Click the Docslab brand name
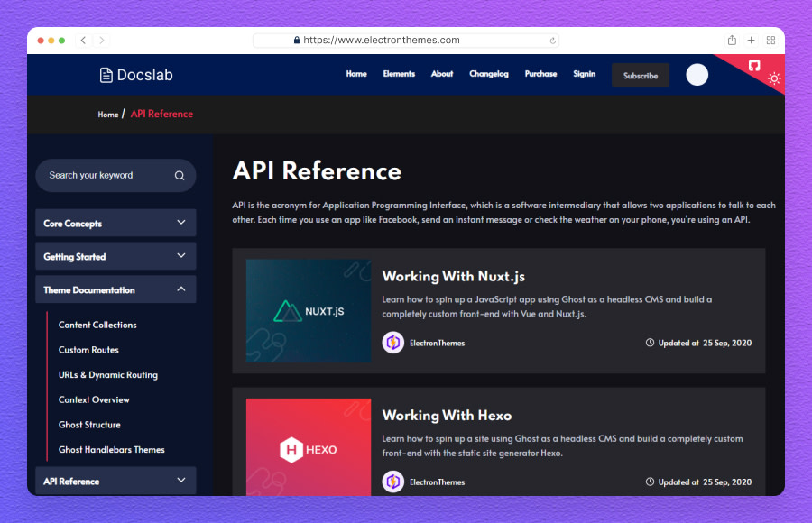This screenshot has height=523, width=812. pyautogui.click(x=145, y=75)
